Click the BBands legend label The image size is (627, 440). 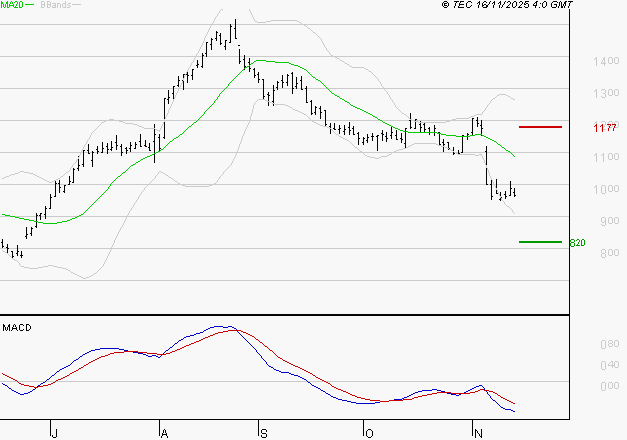click(56, 5)
